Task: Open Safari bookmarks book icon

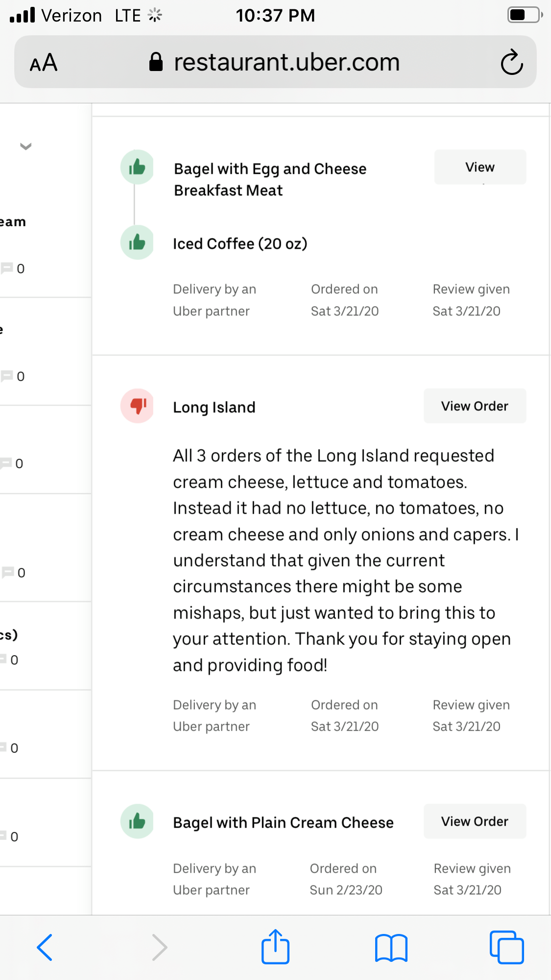Action: point(391,947)
